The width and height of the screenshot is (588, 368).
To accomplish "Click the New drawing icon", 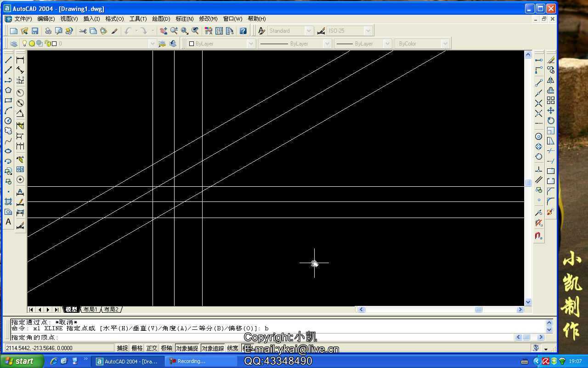I will [x=14, y=31].
